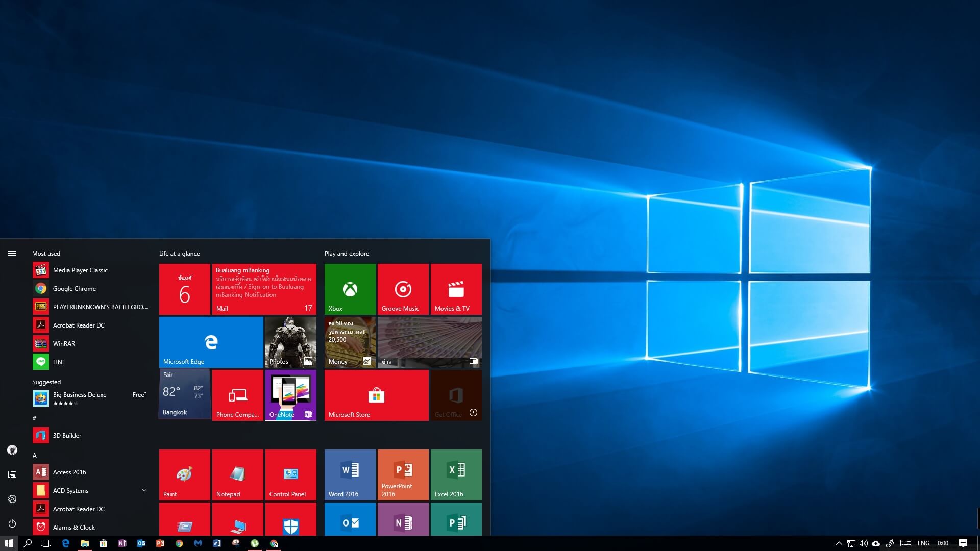Viewport: 980px width, 551px height.
Task: Open the Settings gear in the Start menu
Action: pyautogui.click(x=12, y=499)
